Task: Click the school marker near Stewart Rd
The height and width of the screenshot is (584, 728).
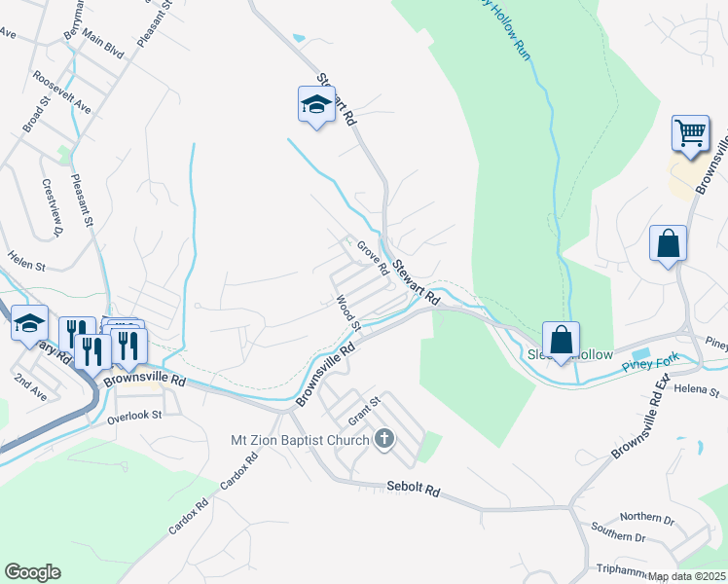Action: tap(316, 105)
